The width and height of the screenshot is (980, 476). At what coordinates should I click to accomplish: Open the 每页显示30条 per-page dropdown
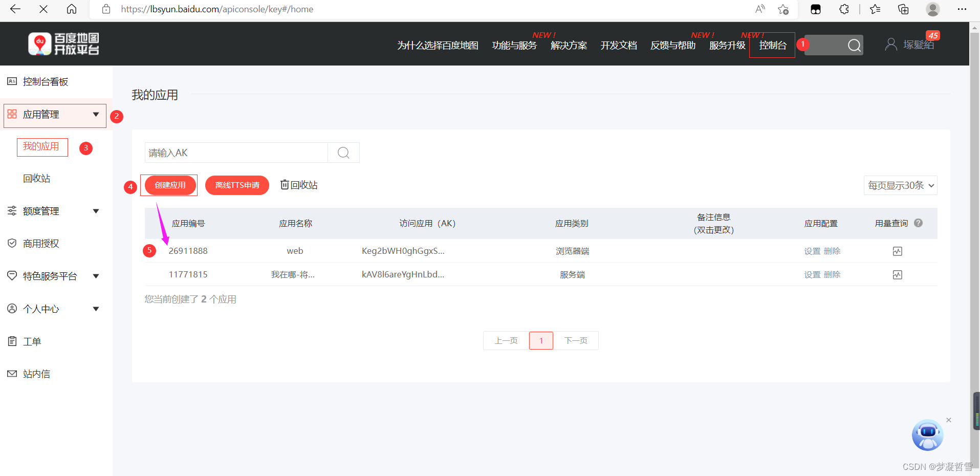[x=900, y=185]
